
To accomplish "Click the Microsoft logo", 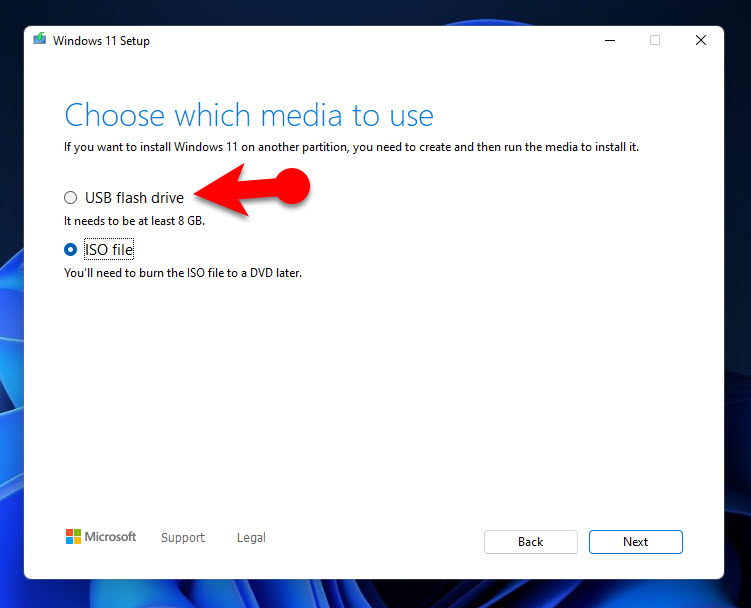I will pos(101,537).
